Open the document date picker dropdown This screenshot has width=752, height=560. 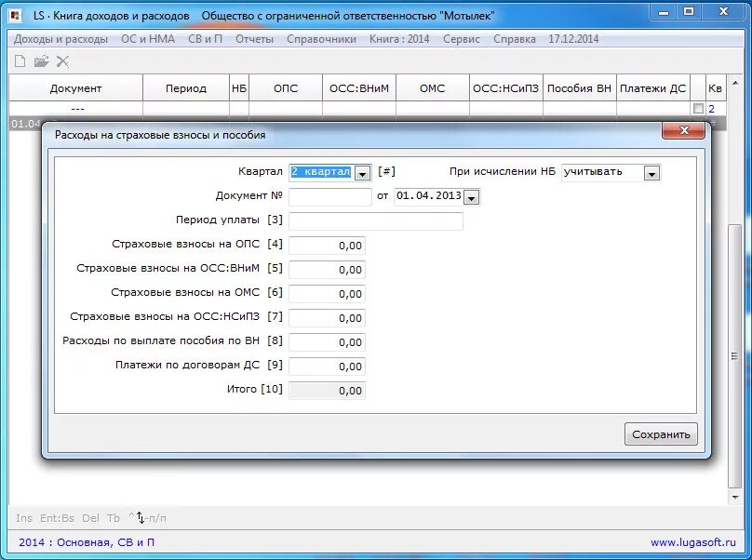click(x=472, y=197)
